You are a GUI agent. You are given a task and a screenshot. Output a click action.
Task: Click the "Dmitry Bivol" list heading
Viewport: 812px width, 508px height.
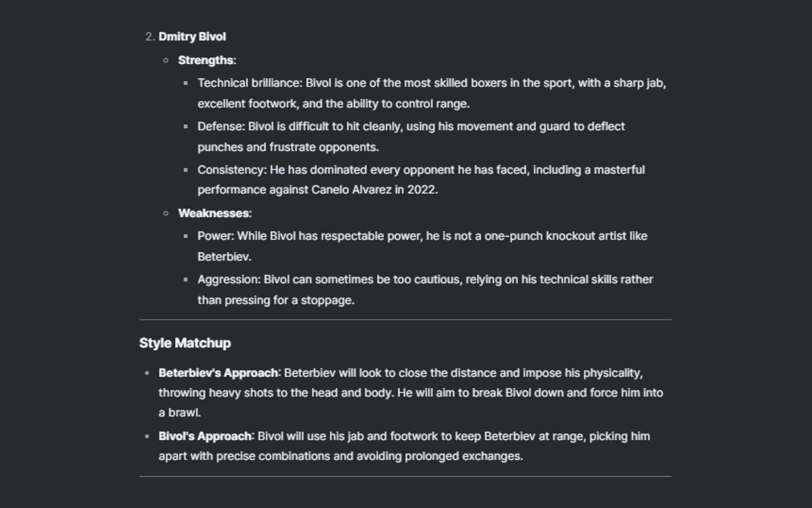click(192, 37)
